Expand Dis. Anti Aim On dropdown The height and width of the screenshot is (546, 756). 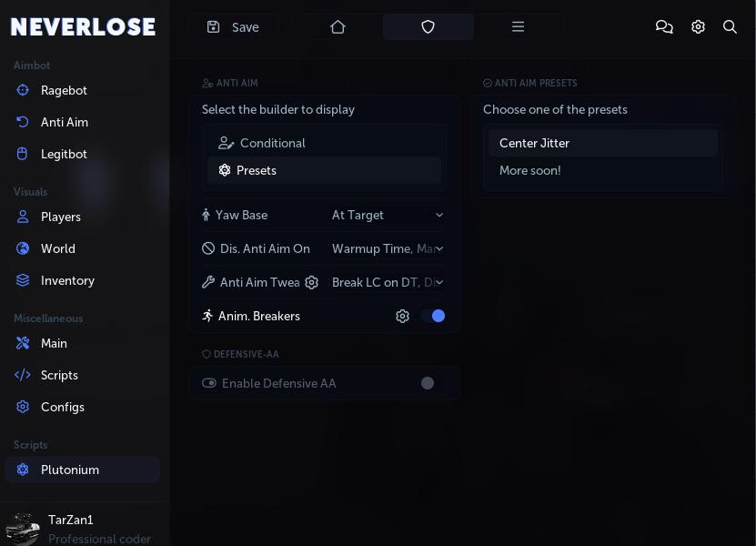tap(388, 248)
